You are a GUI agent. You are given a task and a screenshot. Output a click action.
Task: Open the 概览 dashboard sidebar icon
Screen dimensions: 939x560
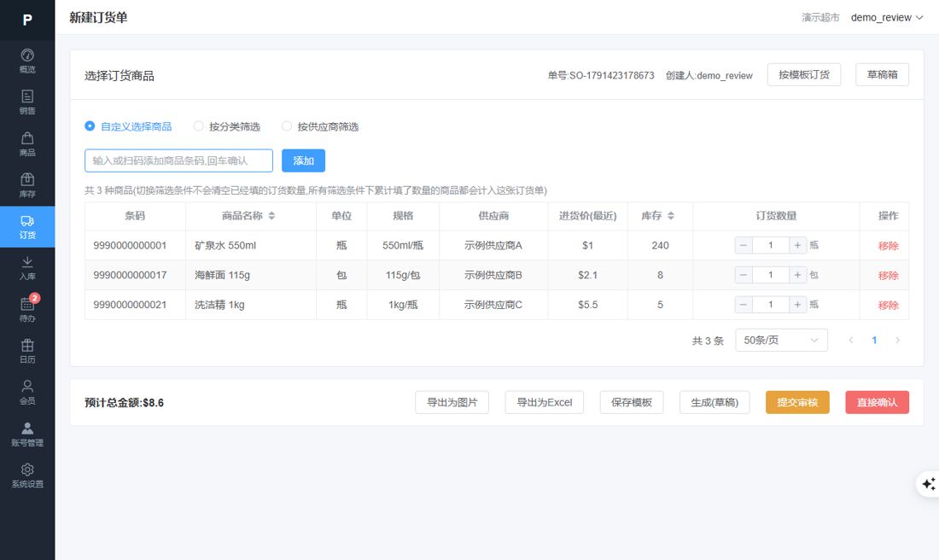click(27, 61)
